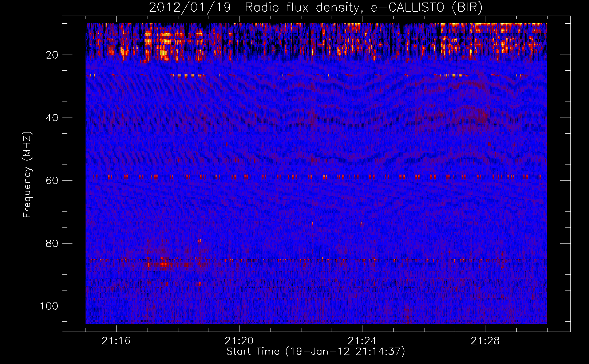Viewport: 589px width, 364px height.
Task: Click the 100 MHz frequency tick label
Action: pyautogui.click(x=49, y=306)
